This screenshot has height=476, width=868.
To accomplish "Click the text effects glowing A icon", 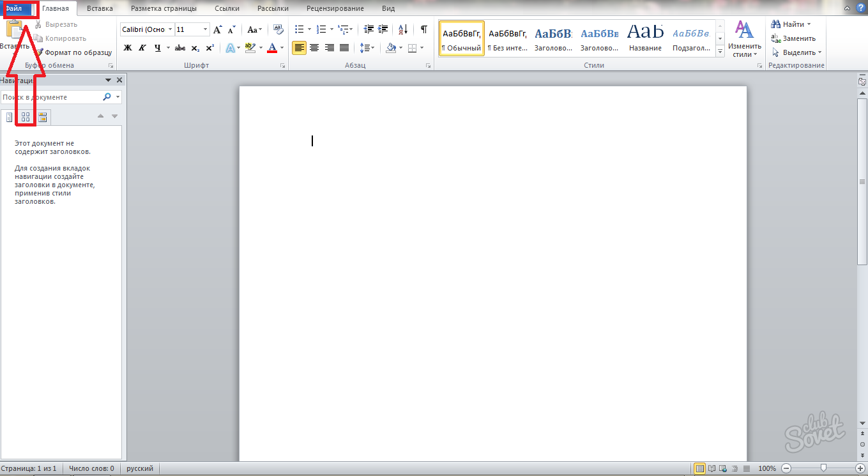I will (230, 47).
